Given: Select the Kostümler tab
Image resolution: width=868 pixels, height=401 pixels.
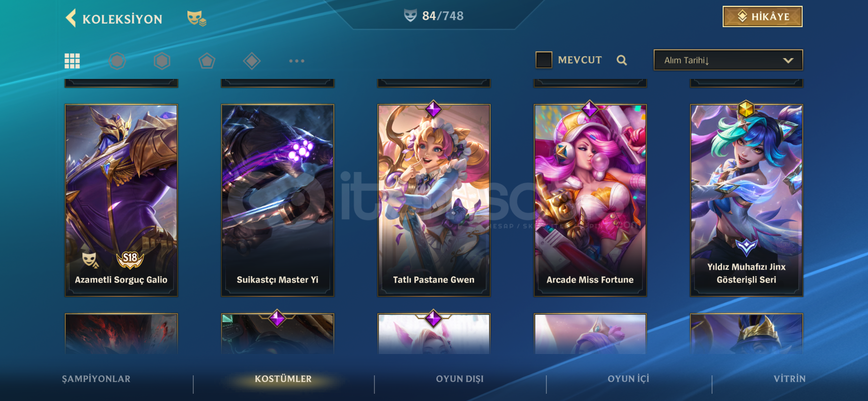Looking at the screenshot, I should pyautogui.click(x=283, y=379).
